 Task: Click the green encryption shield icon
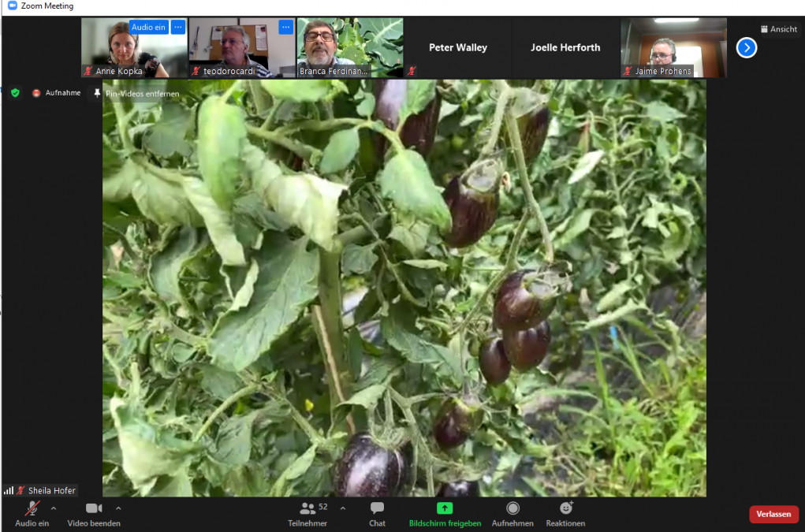pos(15,93)
